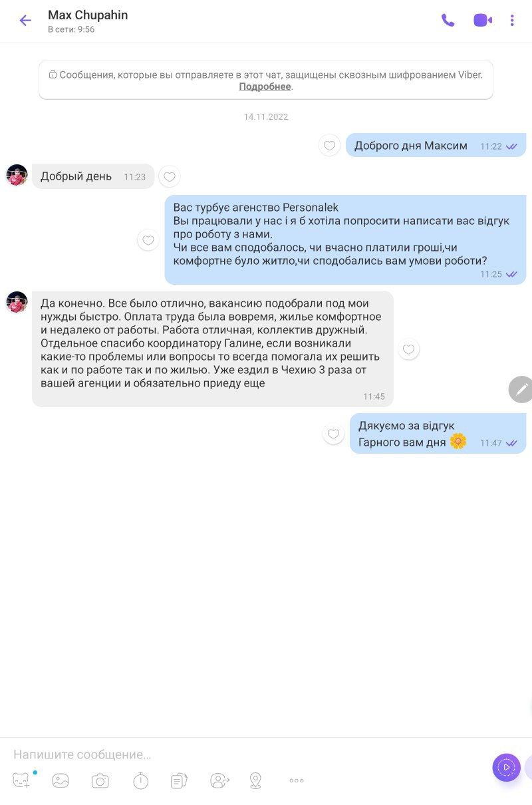The height and width of the screenshot is (805, 532).
Task: Open the photo gallery attachment icon
Action: 61,780
